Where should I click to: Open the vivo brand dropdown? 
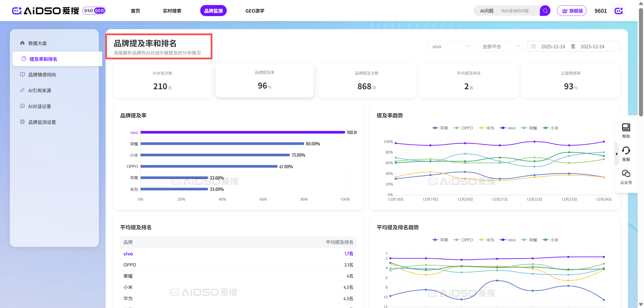pos(450,47)
